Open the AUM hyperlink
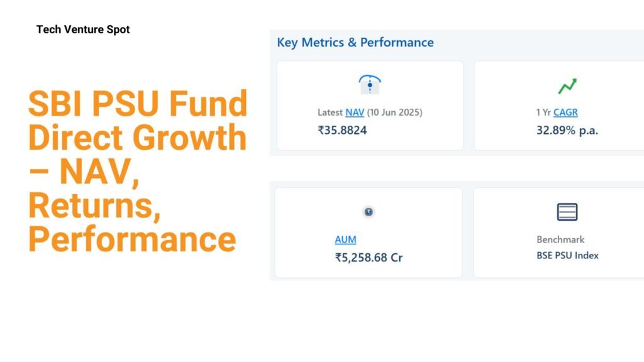This screenshot has width=644, height=362. [345, 239]
